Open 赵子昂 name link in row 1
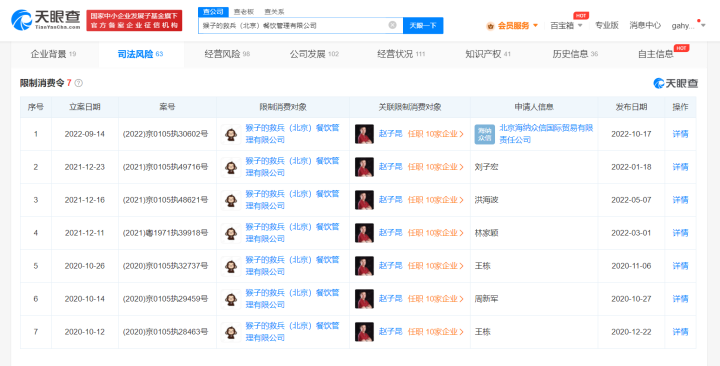The height and width of the screenshot is (366, 720). tap(390, 134)
